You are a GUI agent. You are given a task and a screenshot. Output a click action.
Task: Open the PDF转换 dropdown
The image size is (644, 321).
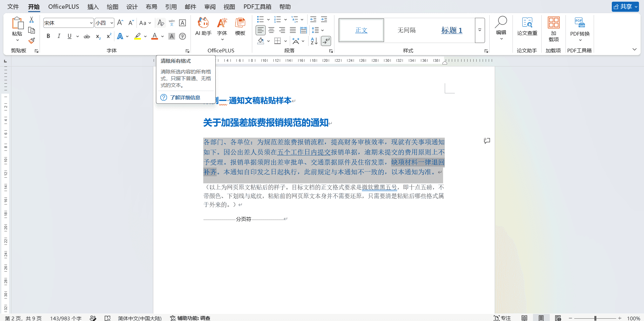pyautogui.click(x=580, y=29)
